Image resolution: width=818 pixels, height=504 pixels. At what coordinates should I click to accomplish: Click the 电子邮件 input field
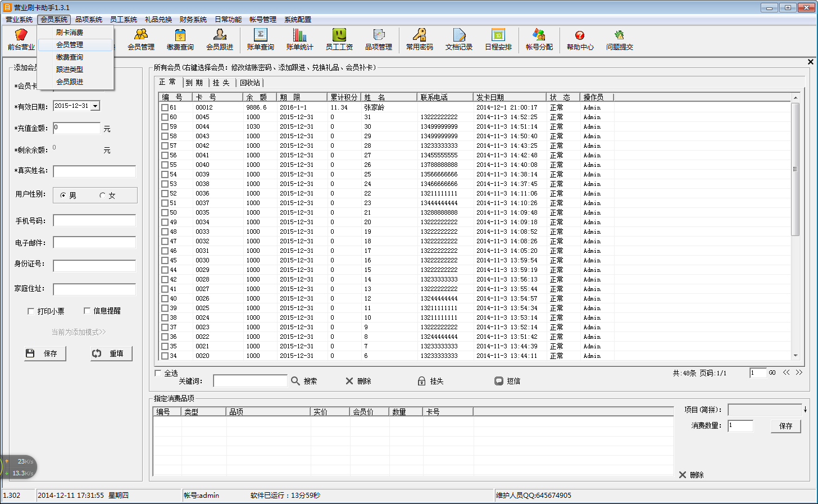point(94,242)
